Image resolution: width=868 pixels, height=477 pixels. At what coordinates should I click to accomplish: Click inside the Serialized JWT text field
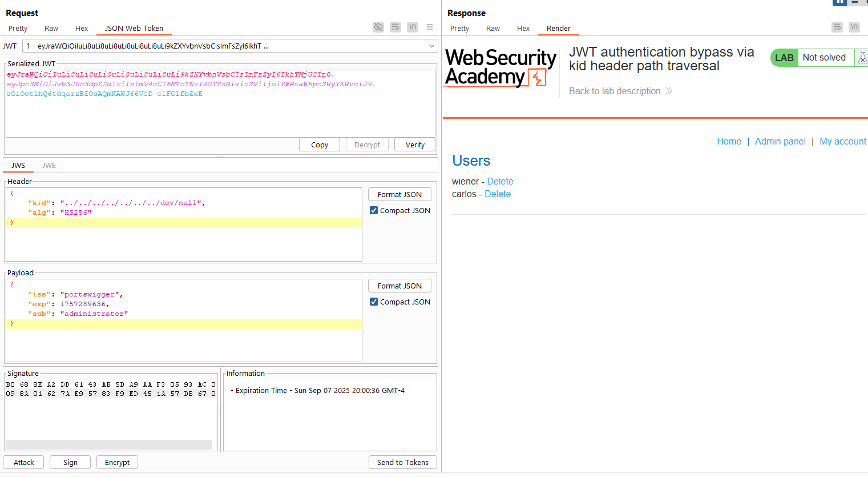click(220, 114)
